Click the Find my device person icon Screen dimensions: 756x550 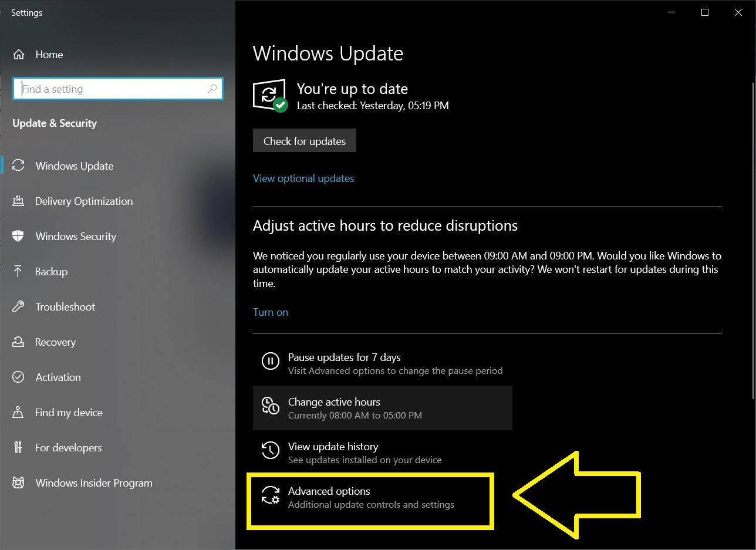(x=18, y=412)
